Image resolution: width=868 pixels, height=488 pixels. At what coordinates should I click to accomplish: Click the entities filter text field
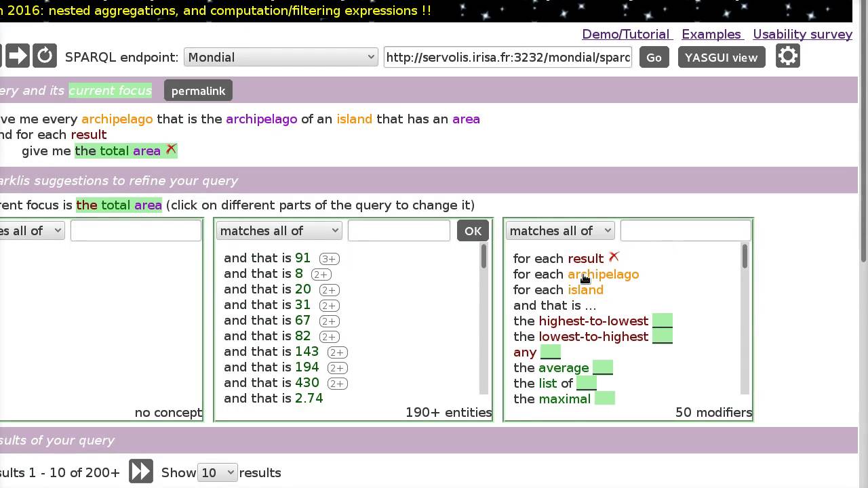(399, 230)
